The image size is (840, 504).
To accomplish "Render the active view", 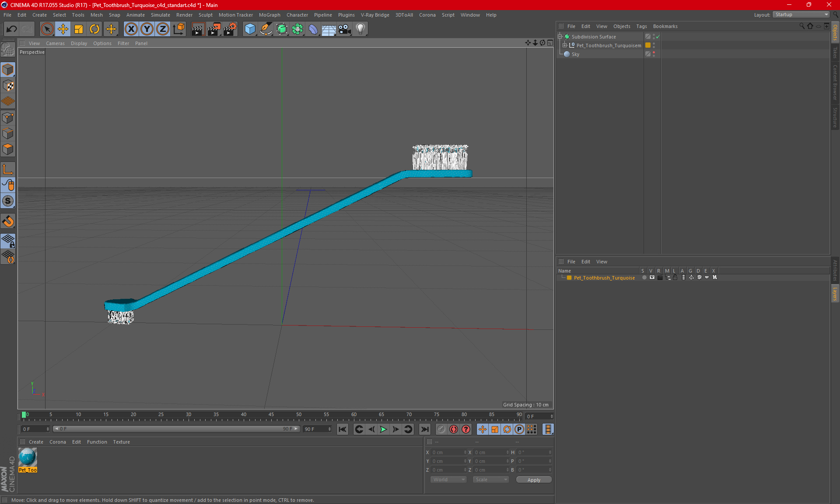I will click(198, 29).
